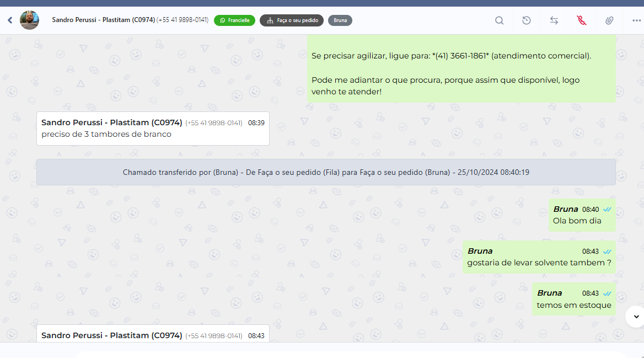Search within the conversation
The image size is (644, 358).
coord(499,20)
